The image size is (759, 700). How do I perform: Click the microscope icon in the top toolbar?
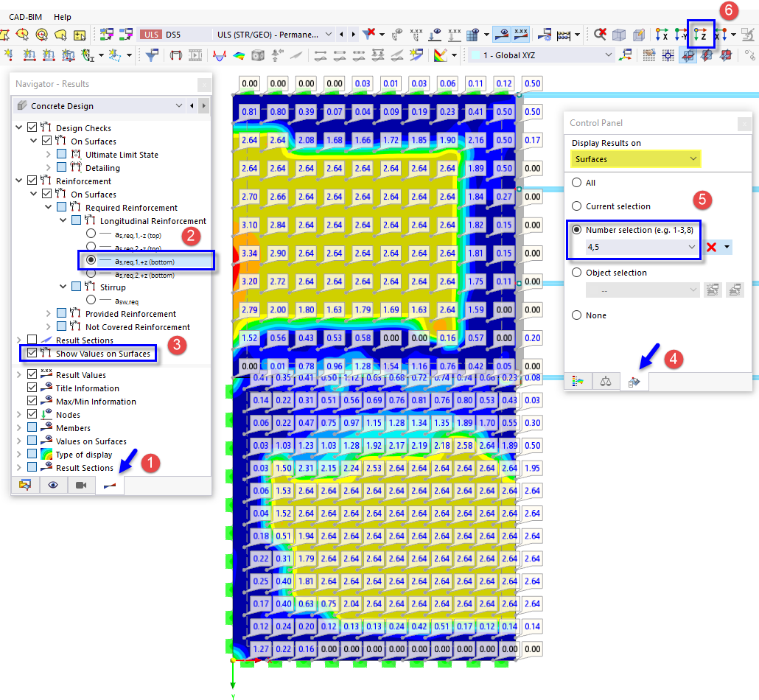pos(748,35)
